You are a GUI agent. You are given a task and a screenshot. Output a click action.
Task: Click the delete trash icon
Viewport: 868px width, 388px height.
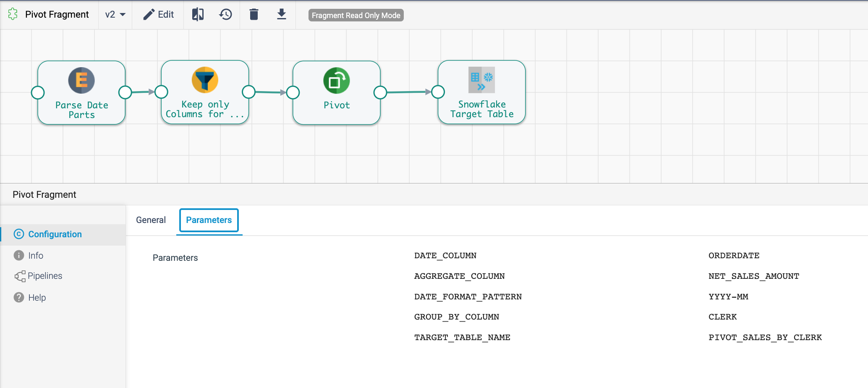click(254, 15)
